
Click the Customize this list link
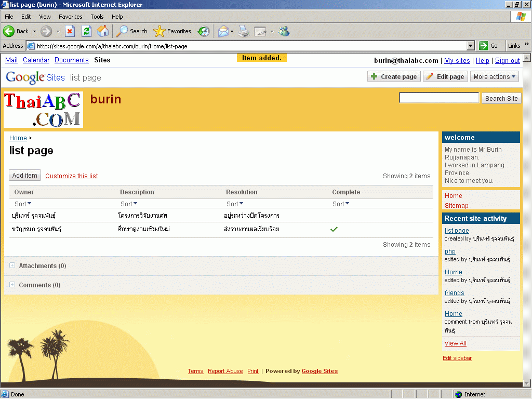(x=72, y=176)
